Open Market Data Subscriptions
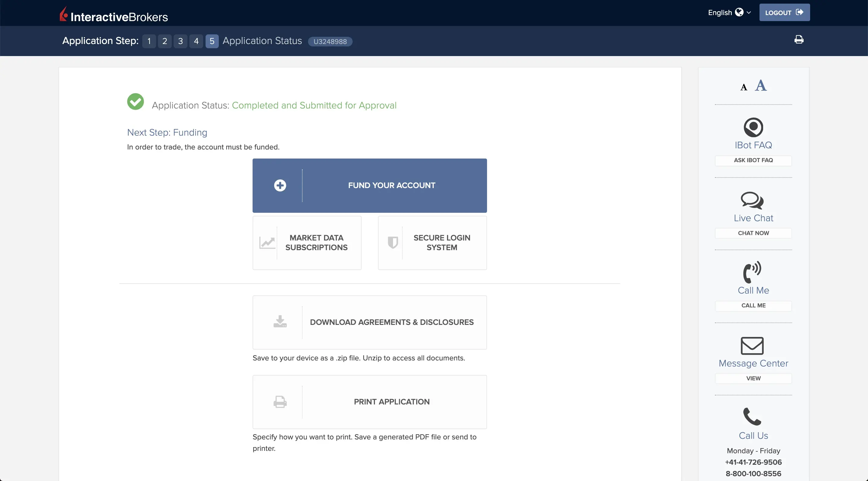Screen dimensions: 868x481 coord(307,243)
